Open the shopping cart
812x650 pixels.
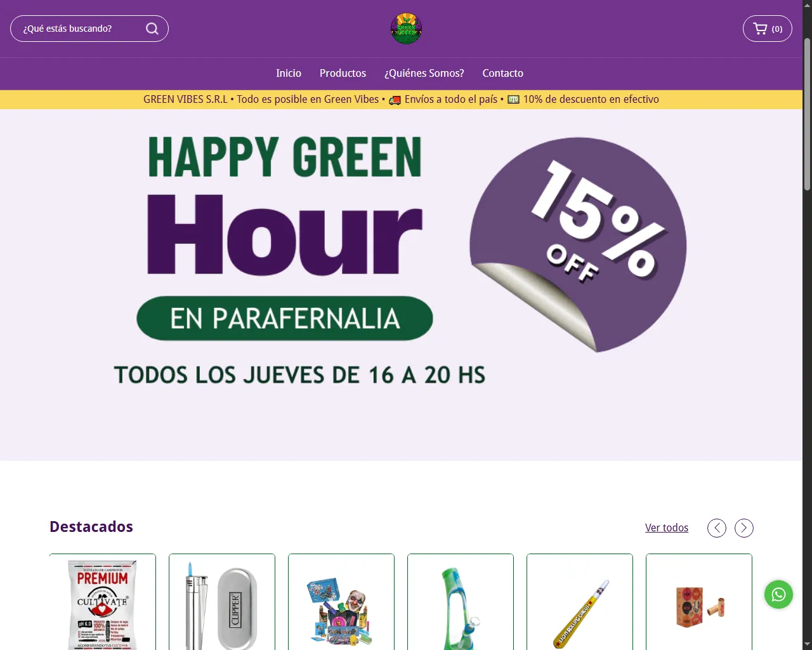coord(768,29)
